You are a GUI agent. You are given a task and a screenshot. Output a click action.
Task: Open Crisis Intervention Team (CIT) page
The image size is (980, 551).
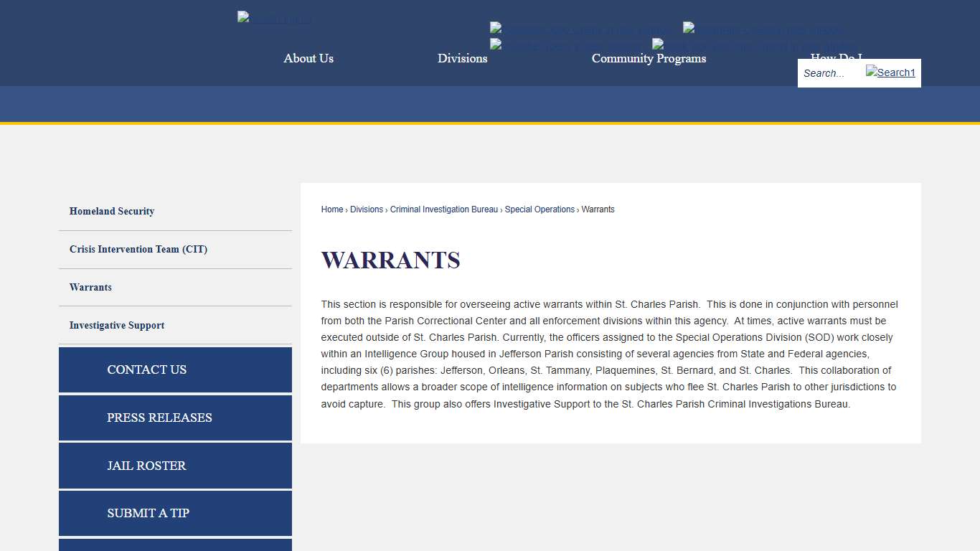138,249
